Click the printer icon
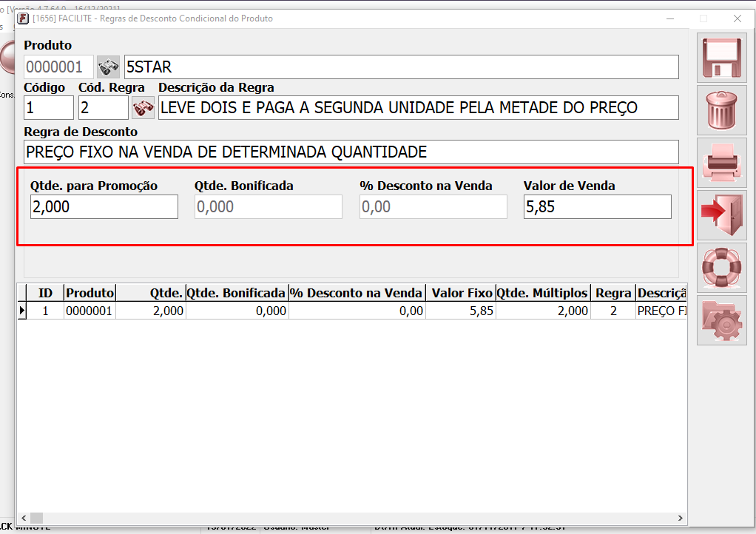This screenshot has width=756, height=534. point(721,163)
